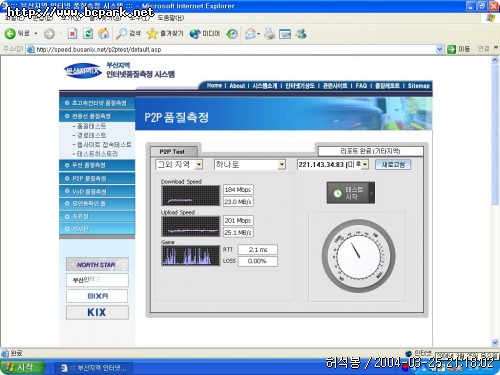500x375 pixels.
Task: Print the page with the printer icon
Action: pyautogui.click(x=269, y=34)
